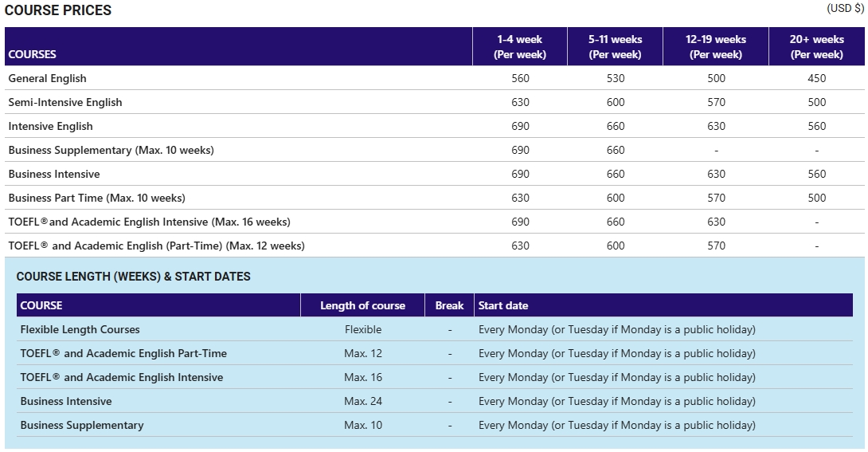Select the 5-11 weeks column header
The width and height of the screenshot is (868, 452).
tap(615, 46)
